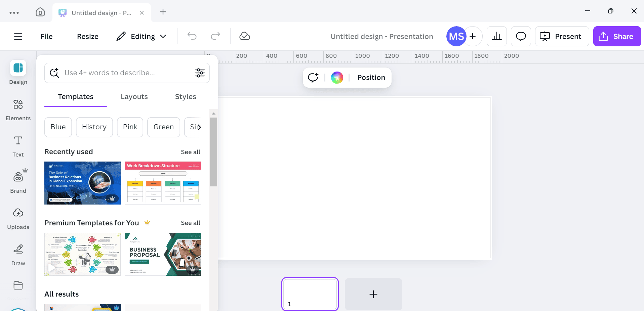Open the comments speech bubble icon
644x311 pixels.
521,36
